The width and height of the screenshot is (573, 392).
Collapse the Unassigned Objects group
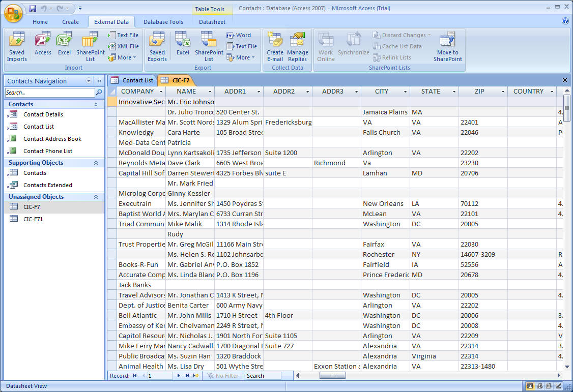click(x=96, y=197)
